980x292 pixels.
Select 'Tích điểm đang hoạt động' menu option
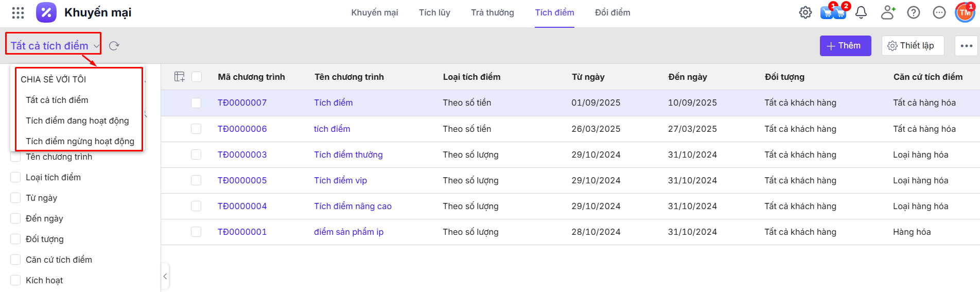77,121
